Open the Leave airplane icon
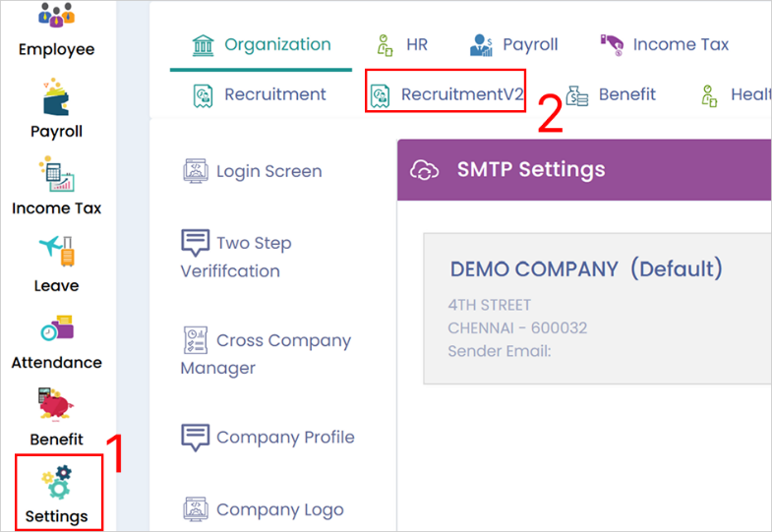The image size is (772, 532). click(x=57, y=251)
